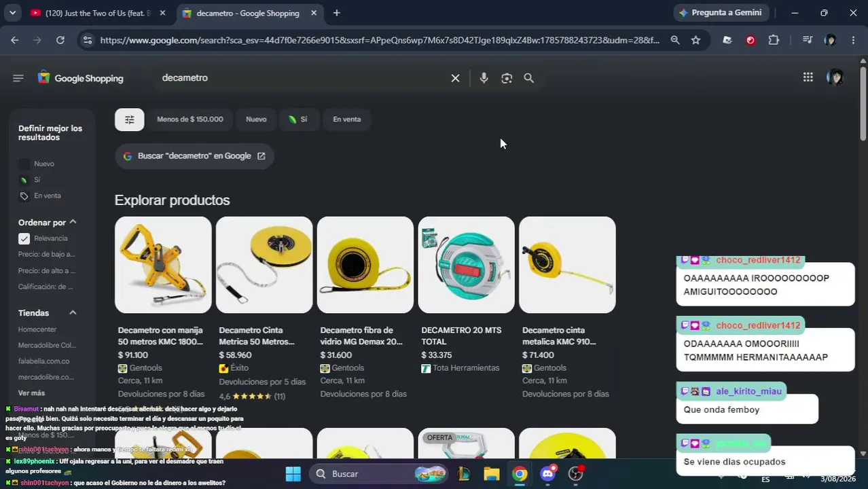Tick the Nuevo checkbox in sidebar
Screen dimensions: 868x489
24,164
